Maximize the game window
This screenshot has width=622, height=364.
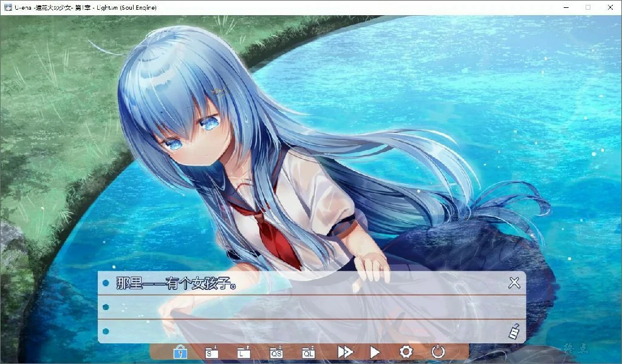coord(588,7)
